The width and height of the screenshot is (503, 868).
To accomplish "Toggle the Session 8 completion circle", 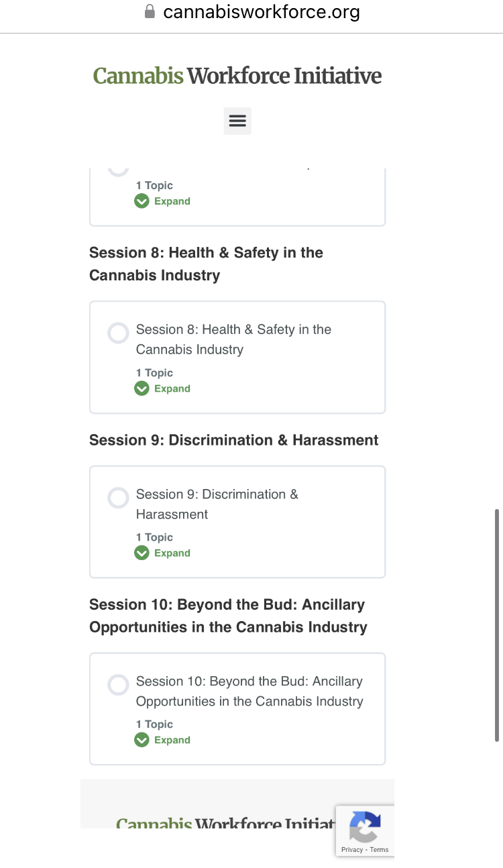I will [x=118, y=333].
